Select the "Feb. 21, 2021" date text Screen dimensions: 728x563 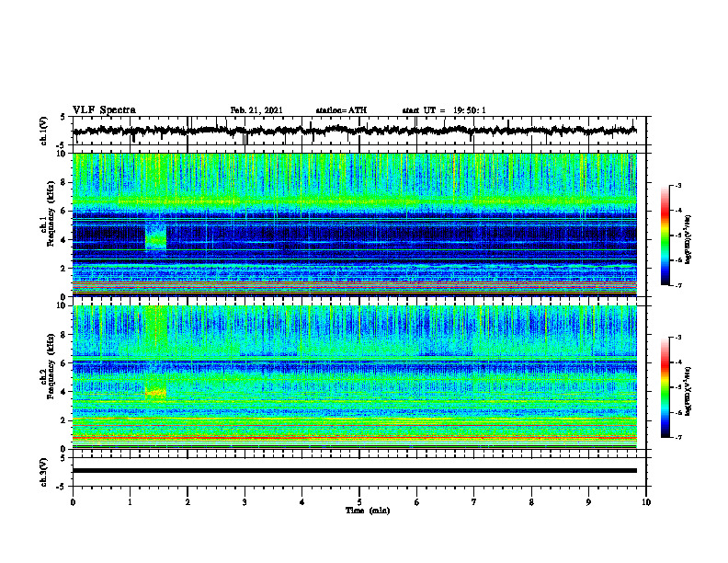[256, 110]
